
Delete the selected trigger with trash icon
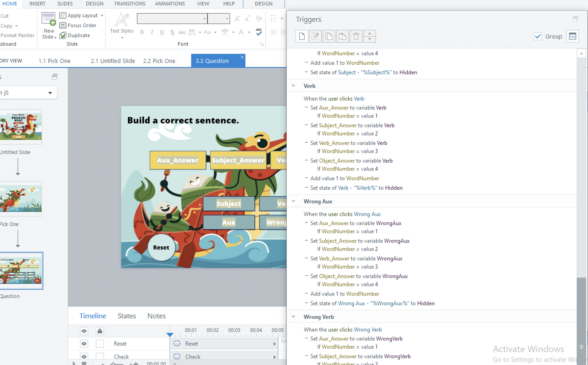356,36
